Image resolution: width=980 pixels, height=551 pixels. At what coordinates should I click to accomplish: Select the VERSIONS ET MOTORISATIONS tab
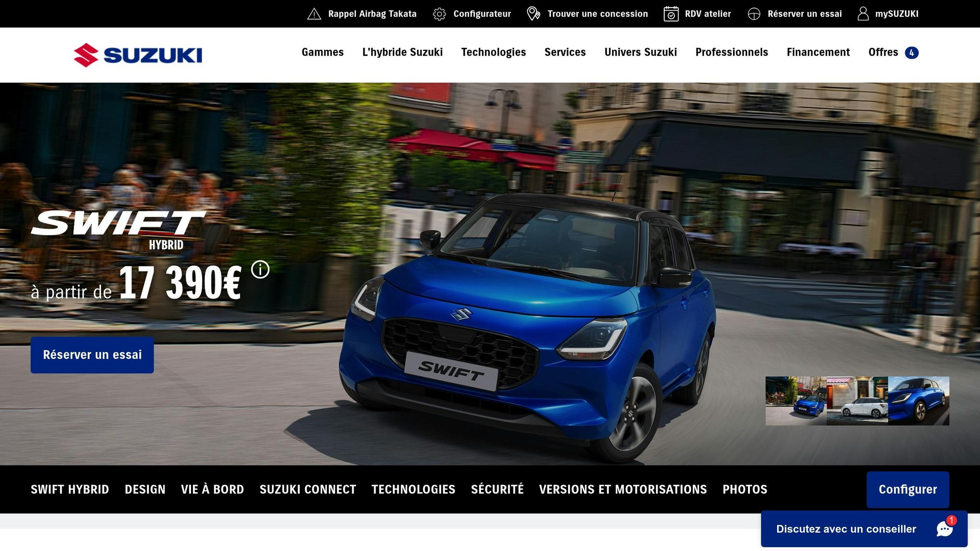(x=623, y=489)
